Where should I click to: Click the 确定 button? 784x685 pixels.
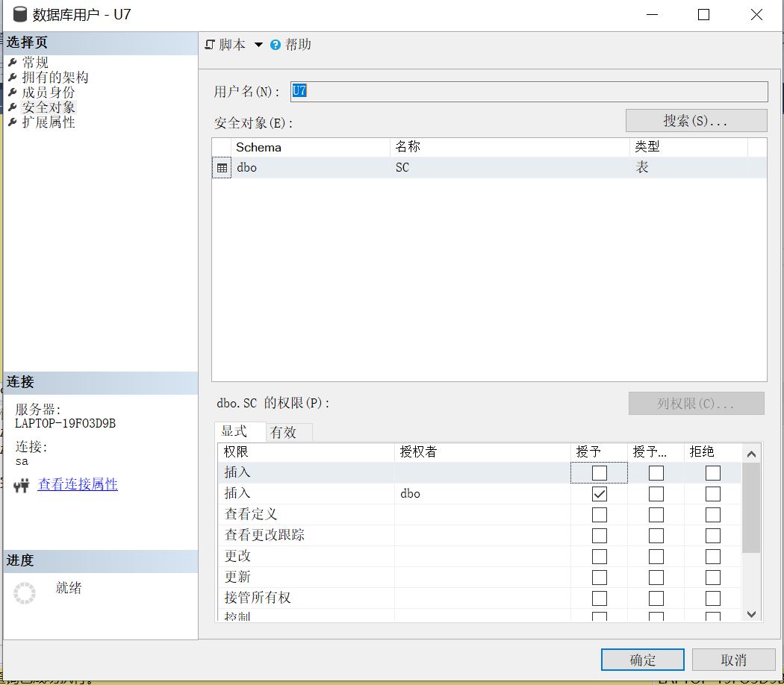point(641,660)
